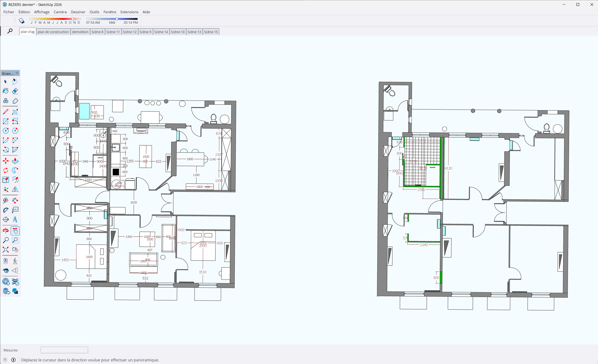Pick the Follow Me tool
This screenshot has width=598, height=364.
[x=15, y=170]
